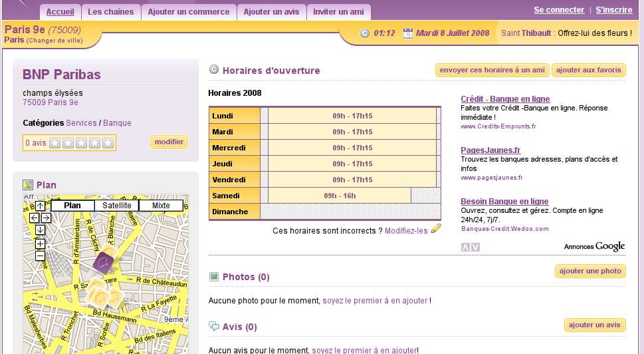
Task: Click Changer de ville link
Action: click(x=54, y=41)
